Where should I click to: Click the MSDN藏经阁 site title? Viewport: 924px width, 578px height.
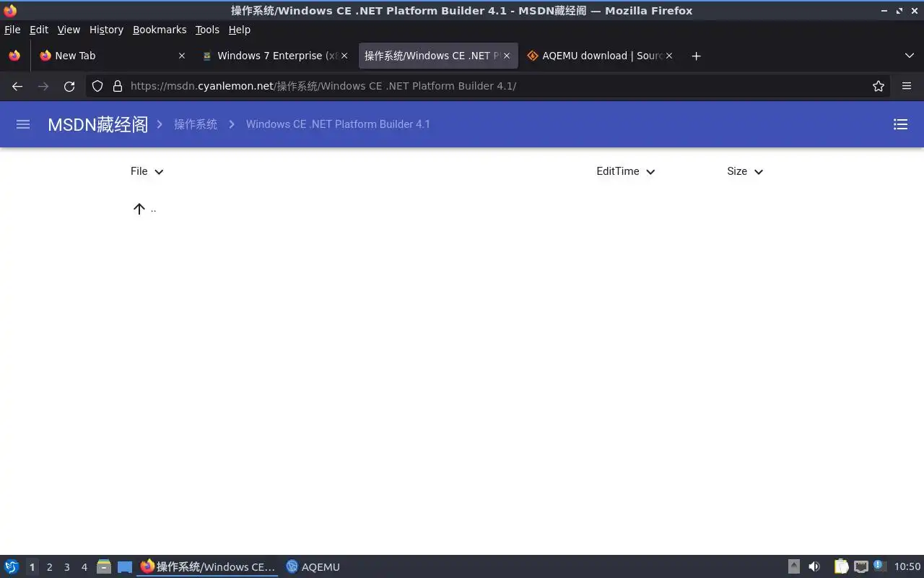coord(97,124)
